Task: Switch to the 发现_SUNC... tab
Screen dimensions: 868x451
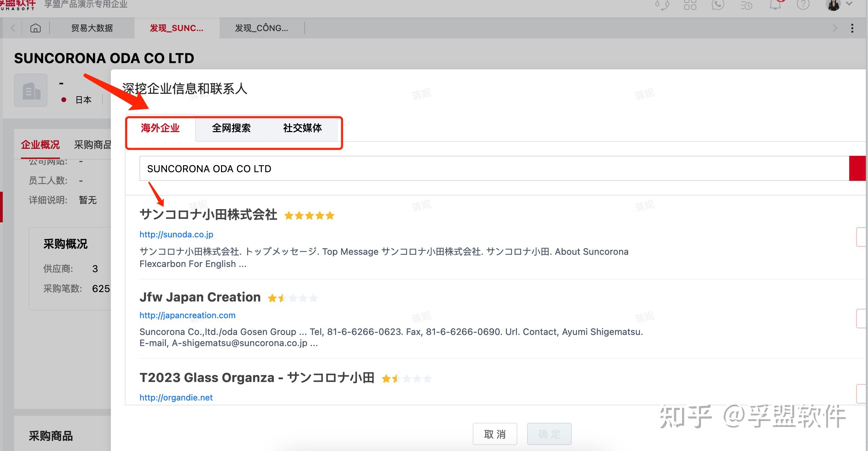Action: pyautogui.click(x=177, y=28)
